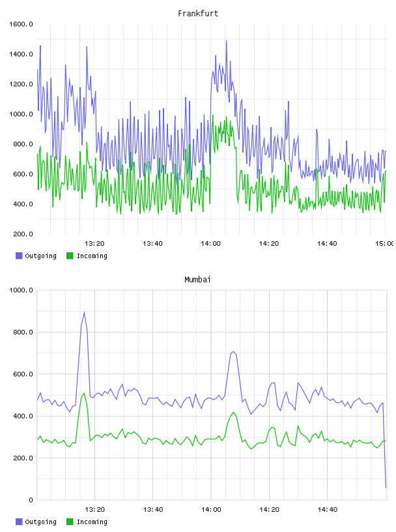Click the Frankfurt chart title

pyautogui.click(x=198, y=14)
